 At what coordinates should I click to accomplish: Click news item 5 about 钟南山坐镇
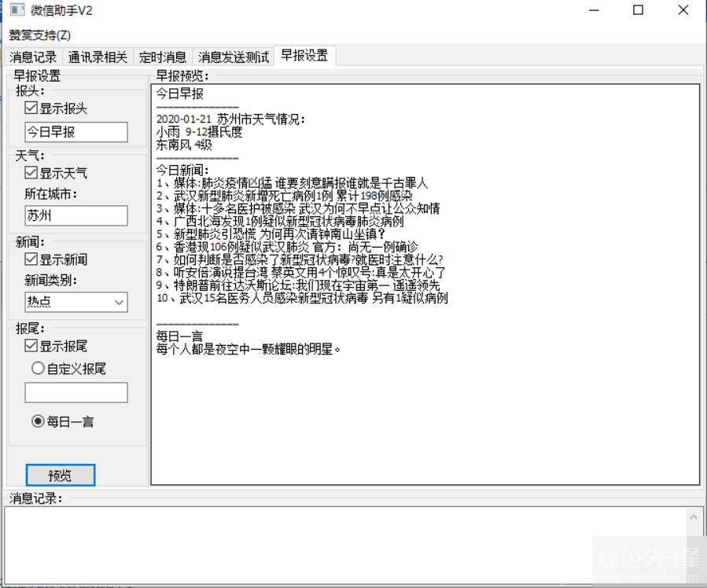click(x=271, y=233)
